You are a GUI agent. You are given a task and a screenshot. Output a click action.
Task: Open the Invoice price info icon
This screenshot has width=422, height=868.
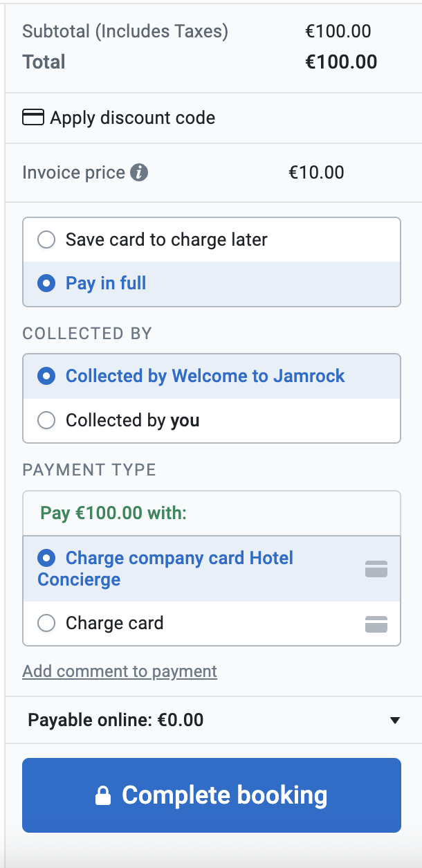[139, 172]
